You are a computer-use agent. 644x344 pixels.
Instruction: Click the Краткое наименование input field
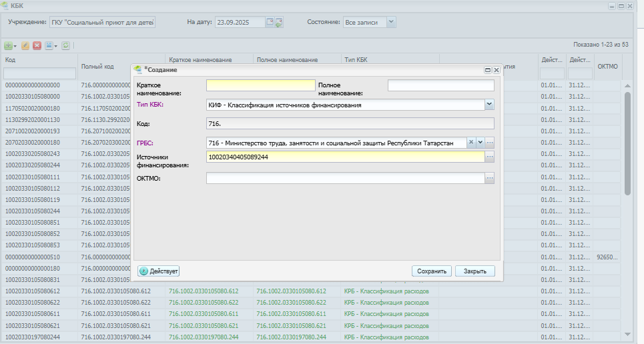[261, 85]
